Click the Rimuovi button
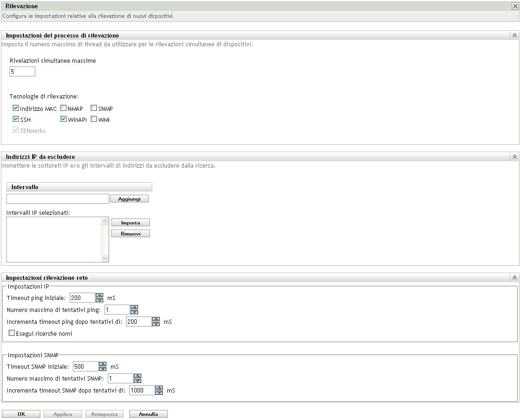This screenshot has height=420, width=520. point(131,234)
